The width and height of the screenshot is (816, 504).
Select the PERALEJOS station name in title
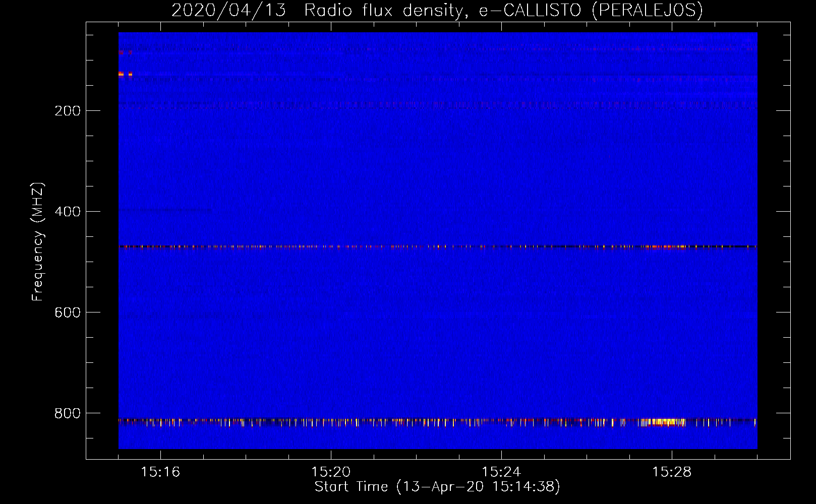coord(647,11)
